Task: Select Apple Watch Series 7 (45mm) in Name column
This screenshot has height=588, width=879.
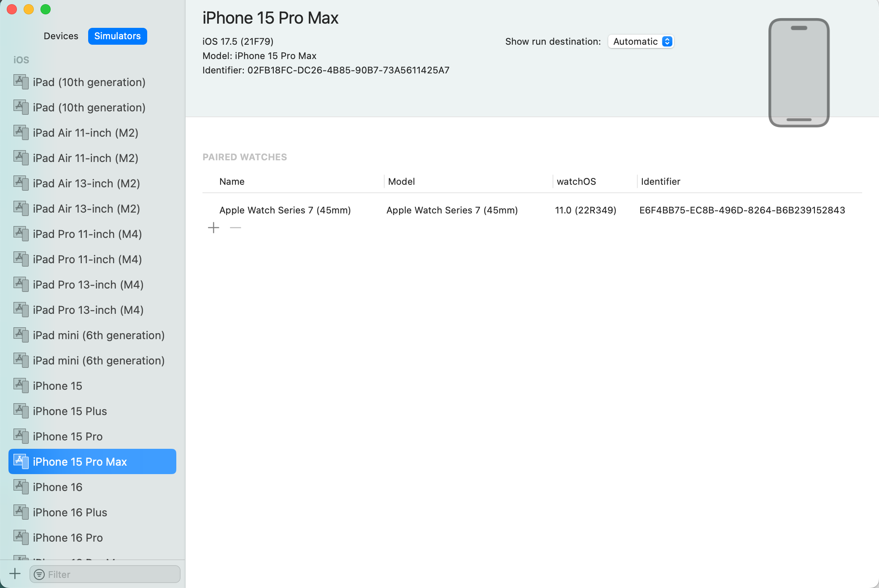Action: (285, 210)
